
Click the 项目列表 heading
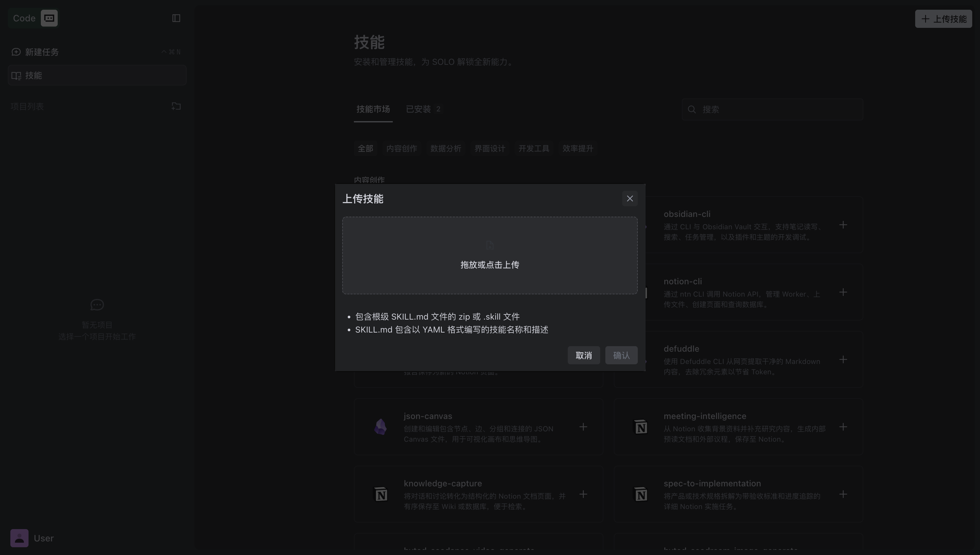27,107
